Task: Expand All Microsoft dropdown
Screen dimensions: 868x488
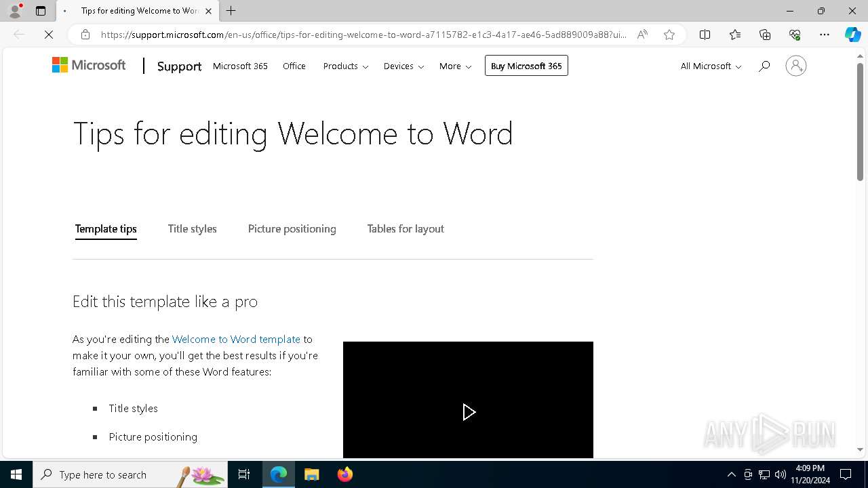Action: (711, 66)
